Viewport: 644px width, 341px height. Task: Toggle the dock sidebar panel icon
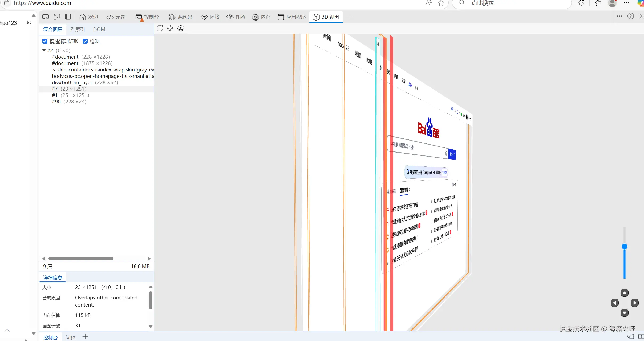[x=68, y=17]
